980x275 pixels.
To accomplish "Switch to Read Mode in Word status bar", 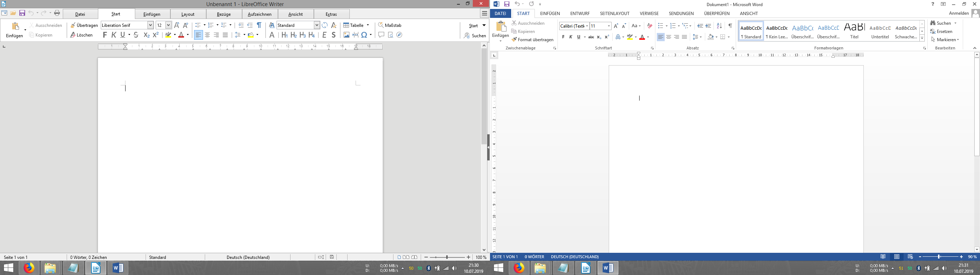I will [883, 257].
